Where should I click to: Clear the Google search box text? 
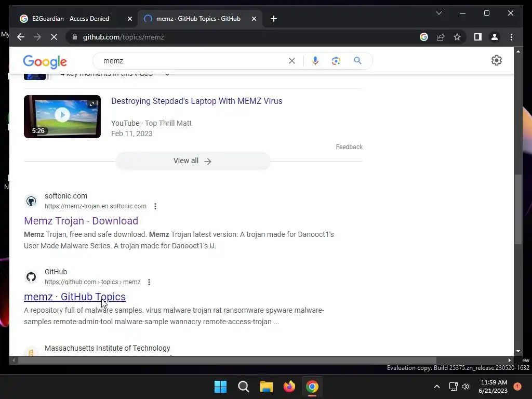point(292,61)
